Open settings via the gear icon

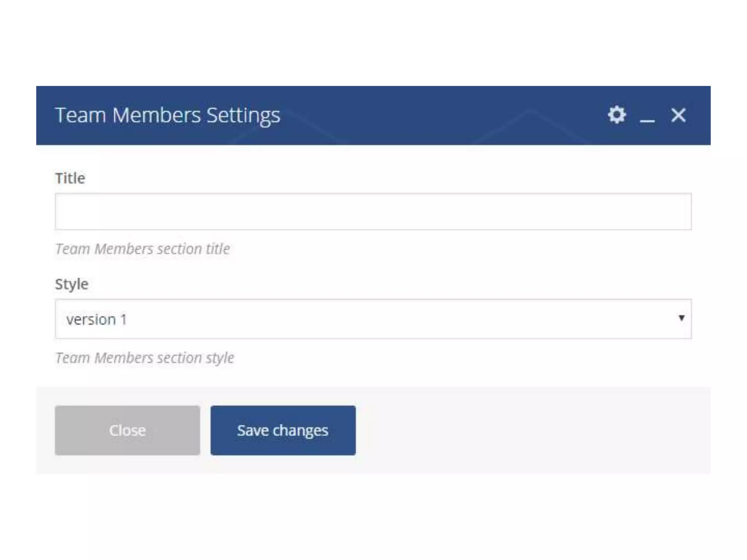(x=617, y=115)
